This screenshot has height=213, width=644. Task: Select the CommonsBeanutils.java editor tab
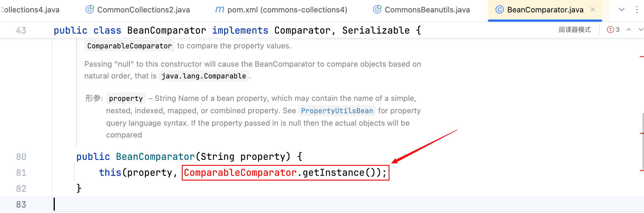[x=427, y=10]
